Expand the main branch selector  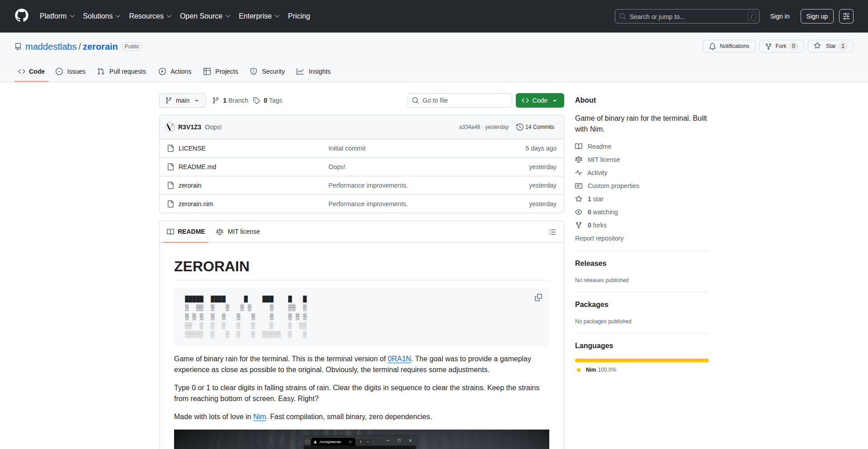pyautogui.click(x=182, y=100)
